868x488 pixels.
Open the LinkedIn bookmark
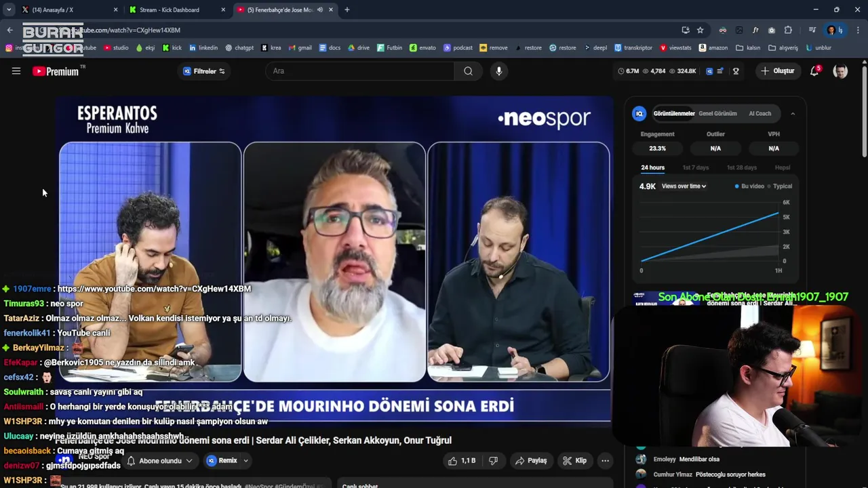tap(203, 48)
